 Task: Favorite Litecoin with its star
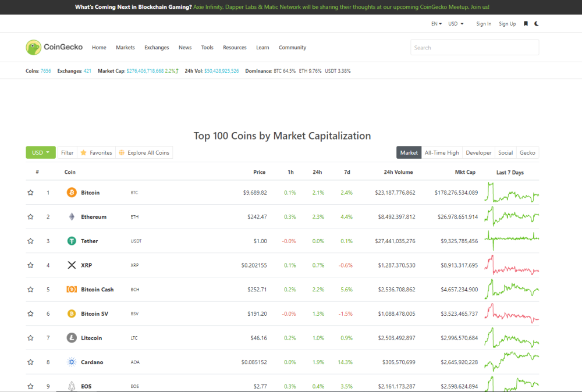30,338
